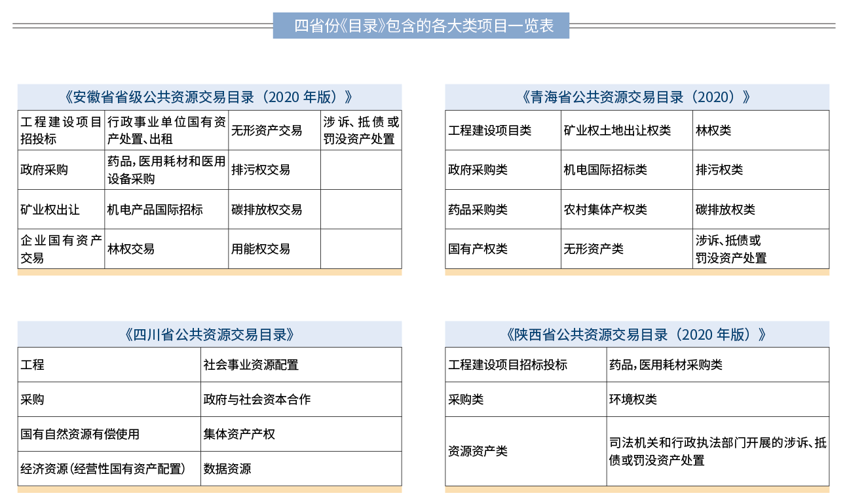The width and height of the screenshot is (849, 504).
Task: Click the Shaanxi cell 资源资产类
Action: click(x=526, y=451)
